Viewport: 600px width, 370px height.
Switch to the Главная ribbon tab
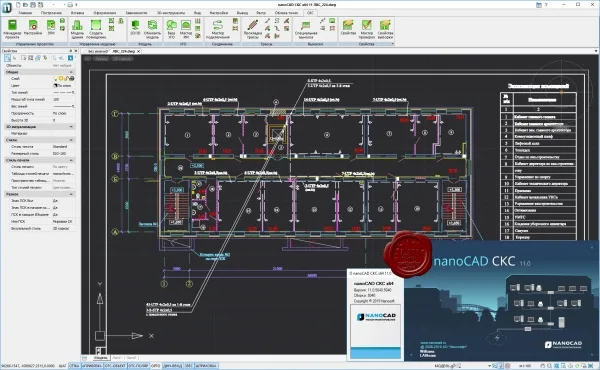point(25,13)
